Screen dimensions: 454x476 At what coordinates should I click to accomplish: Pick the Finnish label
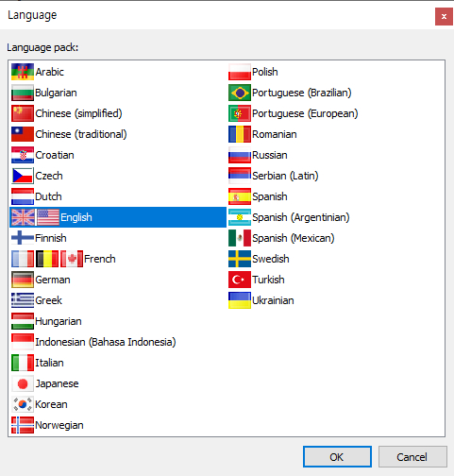[x=51, y=238]
